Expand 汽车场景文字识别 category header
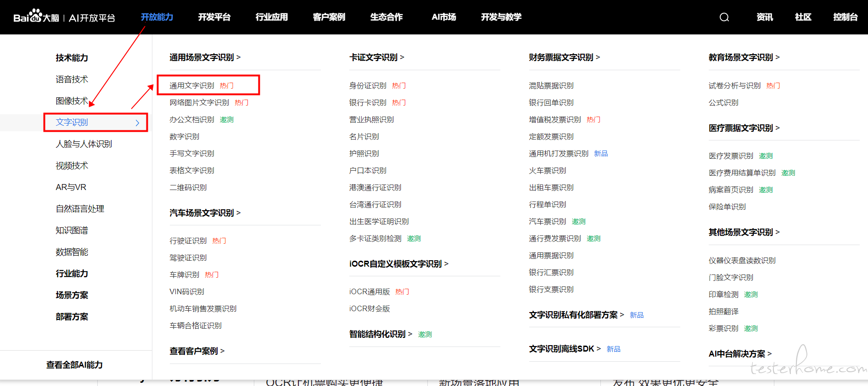The image size is (868, 386). (205, 213)
